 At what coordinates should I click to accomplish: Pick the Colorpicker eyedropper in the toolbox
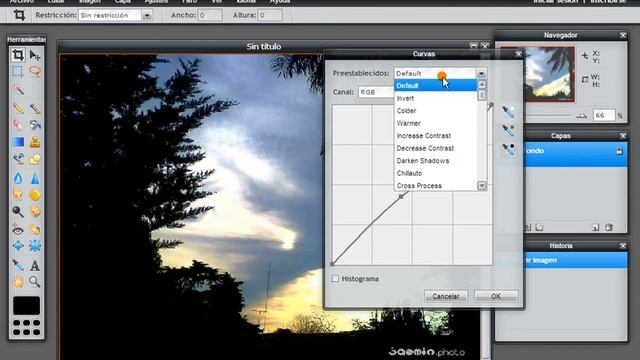tap(18, 265)
